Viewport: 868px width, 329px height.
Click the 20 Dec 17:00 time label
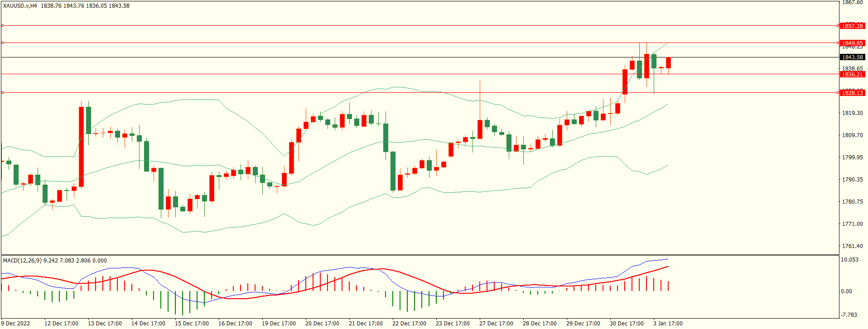click(x=322, y=324)
